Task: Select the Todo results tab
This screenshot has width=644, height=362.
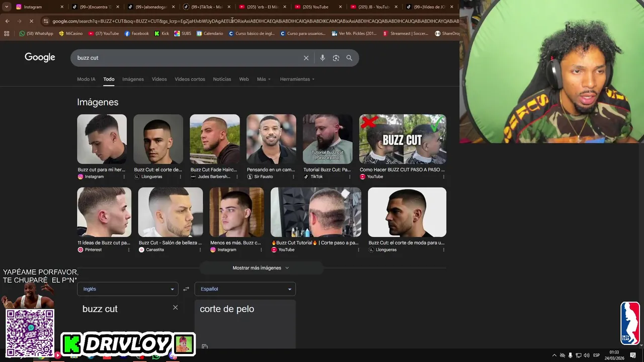Action: click(x=109, y=79)
